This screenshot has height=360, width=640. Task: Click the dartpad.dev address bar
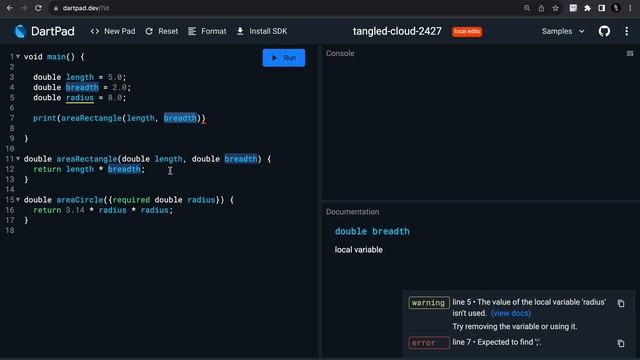(286, 8)
